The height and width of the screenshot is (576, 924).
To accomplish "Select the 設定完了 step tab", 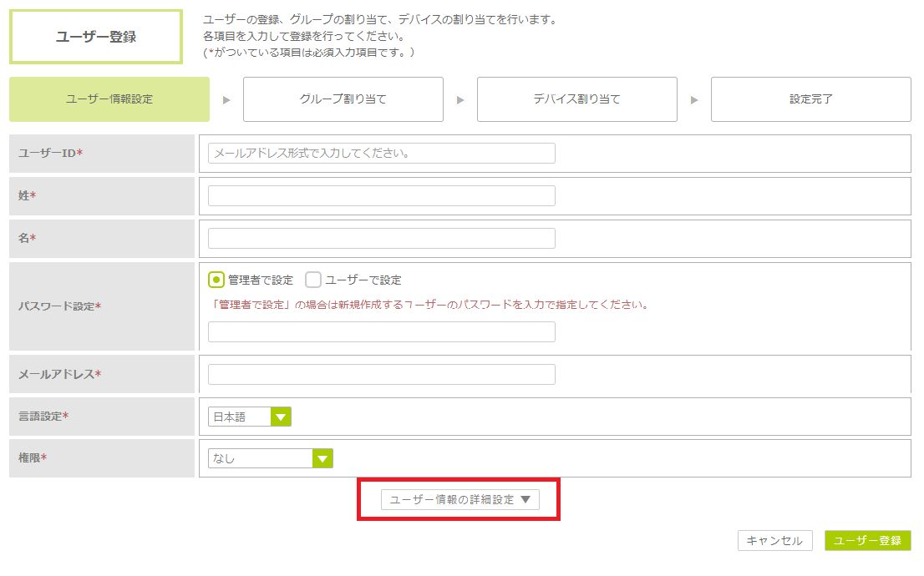I will [x=810, y=99].
